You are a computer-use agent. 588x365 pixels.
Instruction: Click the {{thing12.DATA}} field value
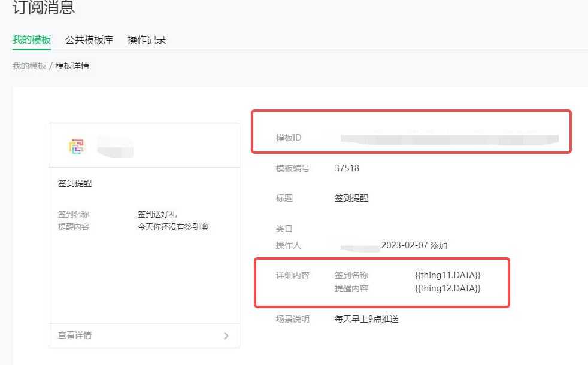point(448,288)
